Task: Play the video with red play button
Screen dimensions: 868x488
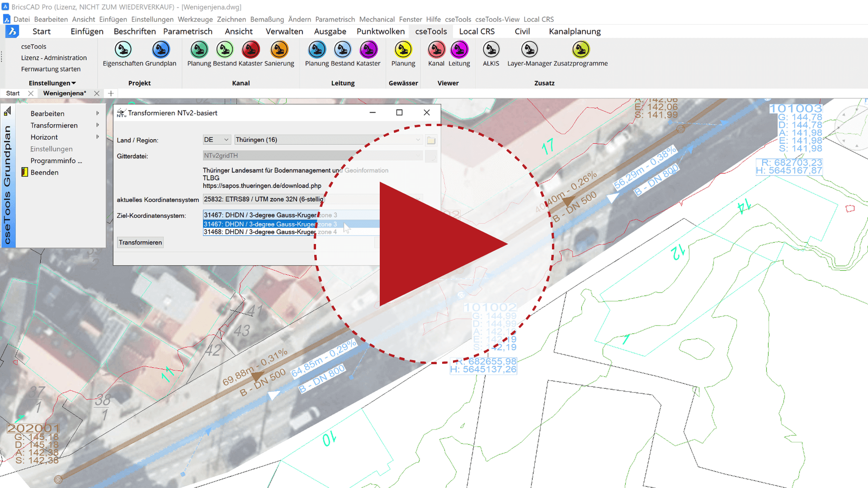Action: (x=434, y=244)
